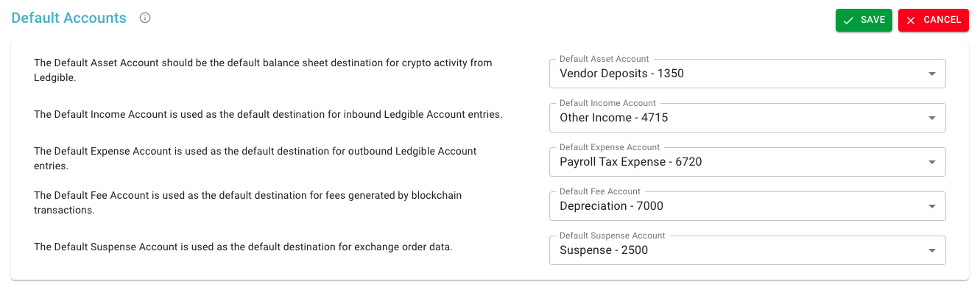
Task: Save the default accounts settings
Action: click(864, 21)
